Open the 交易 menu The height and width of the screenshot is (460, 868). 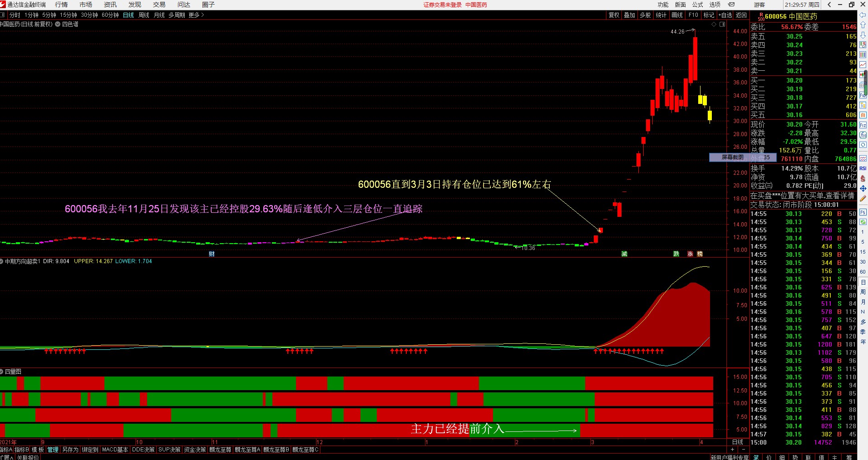pyautogui.click(x=159, y=5)
